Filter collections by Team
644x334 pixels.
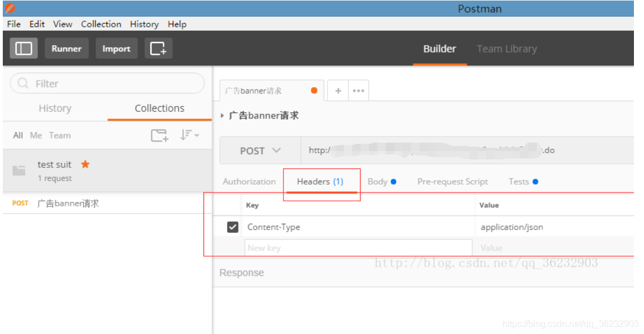point(60,135)
